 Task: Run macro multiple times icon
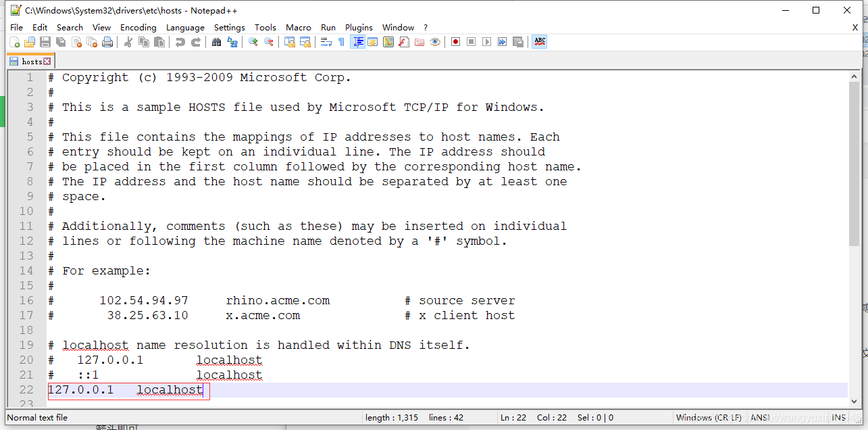pos(503,42)
